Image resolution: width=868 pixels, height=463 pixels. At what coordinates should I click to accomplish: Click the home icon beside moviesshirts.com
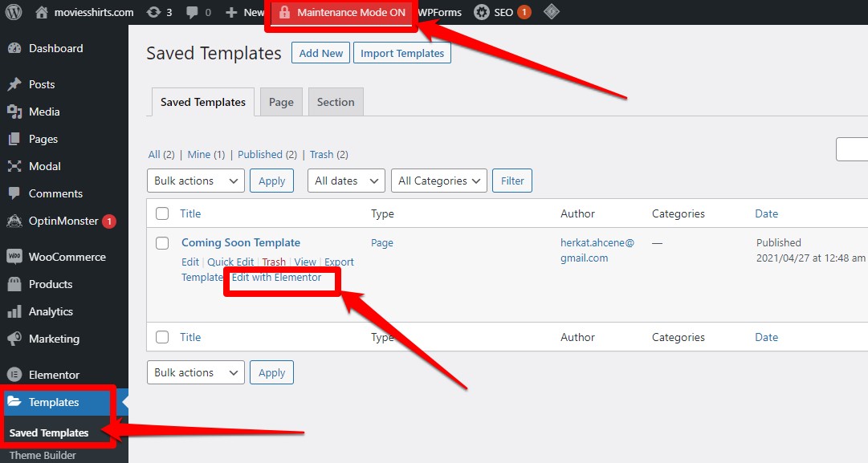pos(42,12)
